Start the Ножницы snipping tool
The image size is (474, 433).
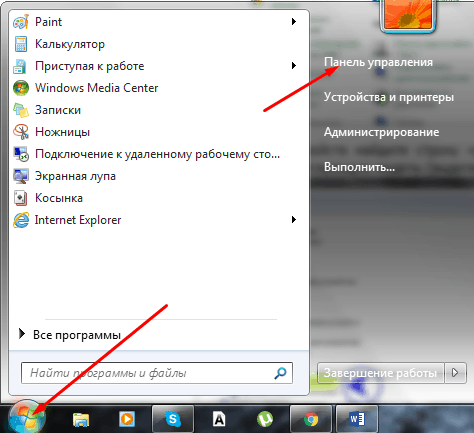62,132
